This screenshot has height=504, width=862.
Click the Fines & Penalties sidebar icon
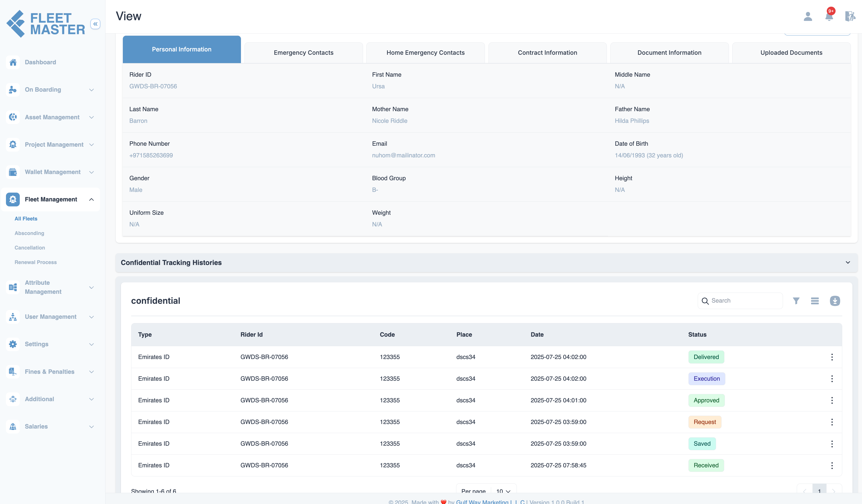click(13, 372)
